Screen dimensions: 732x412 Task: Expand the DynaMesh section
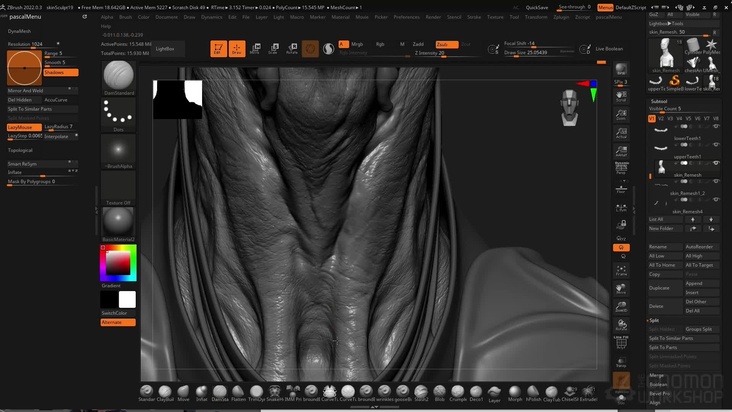(19, 31)
